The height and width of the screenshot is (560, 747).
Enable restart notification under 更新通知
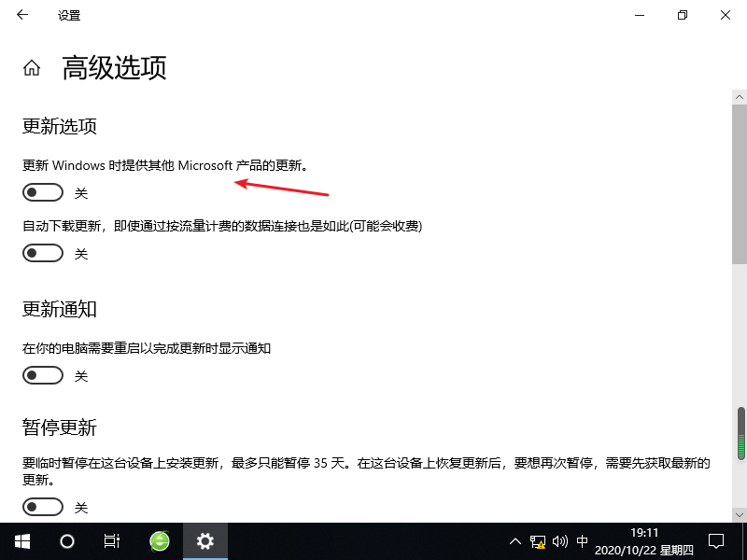(x=42, y=375)
